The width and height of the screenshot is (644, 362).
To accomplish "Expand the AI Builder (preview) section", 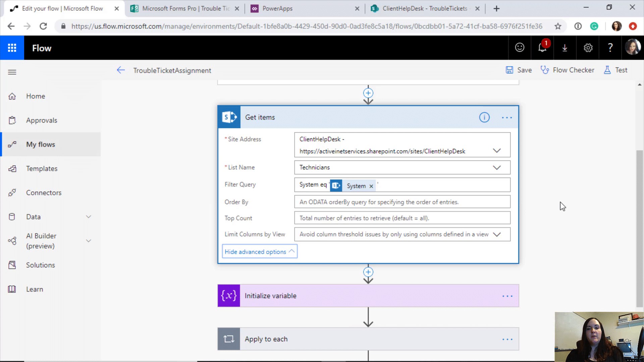I will [x=89, y=241].
